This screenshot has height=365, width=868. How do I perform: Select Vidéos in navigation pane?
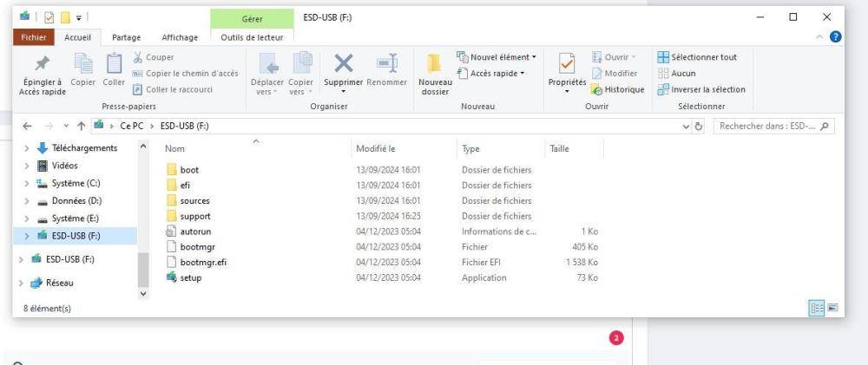65,166
